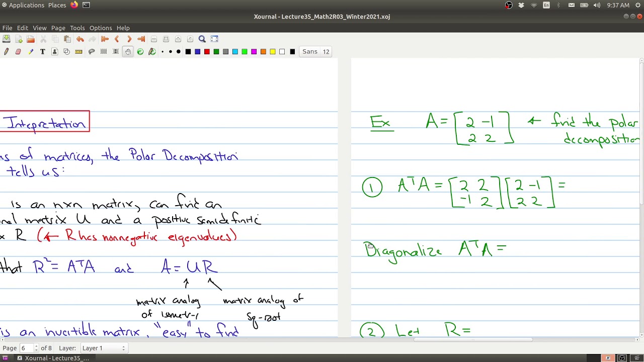
Task: Zoom in with the plus icon
Action: click(x=178, y=39)
